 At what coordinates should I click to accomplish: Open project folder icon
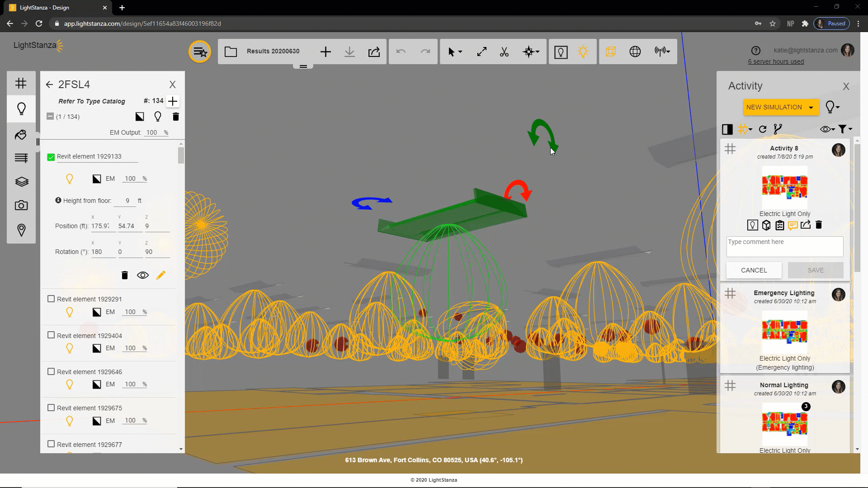tap(231, 52)
